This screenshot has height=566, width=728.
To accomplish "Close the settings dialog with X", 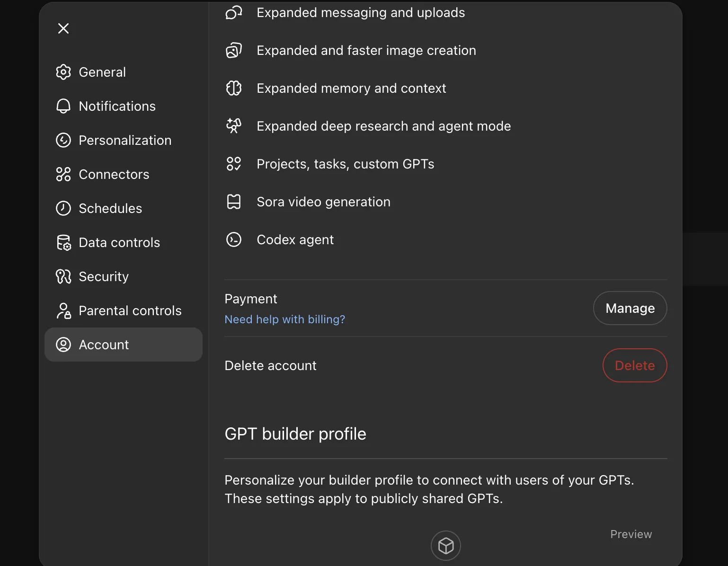I will click(x=63, y=28).
